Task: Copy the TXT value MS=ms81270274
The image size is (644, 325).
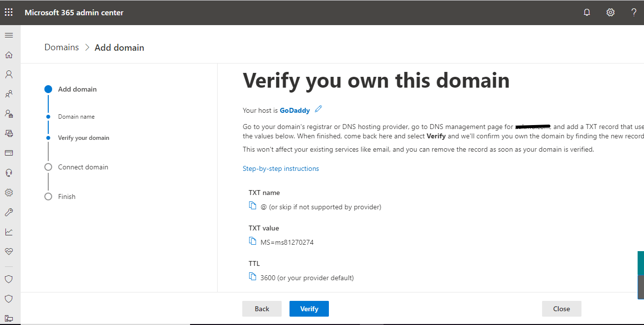Action: coord(253,241)
